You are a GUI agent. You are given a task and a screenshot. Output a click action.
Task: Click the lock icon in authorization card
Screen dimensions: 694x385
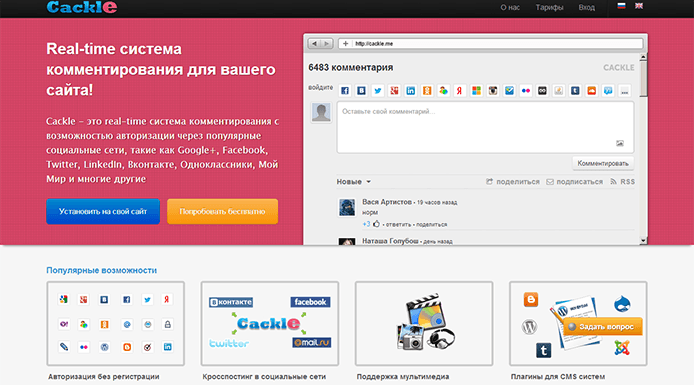tap(168, 324)
